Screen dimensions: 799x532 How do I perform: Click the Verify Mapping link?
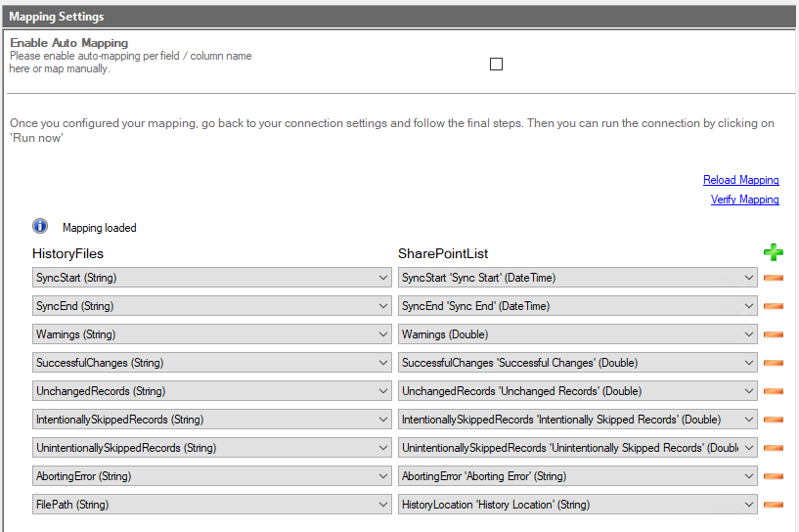744,199
